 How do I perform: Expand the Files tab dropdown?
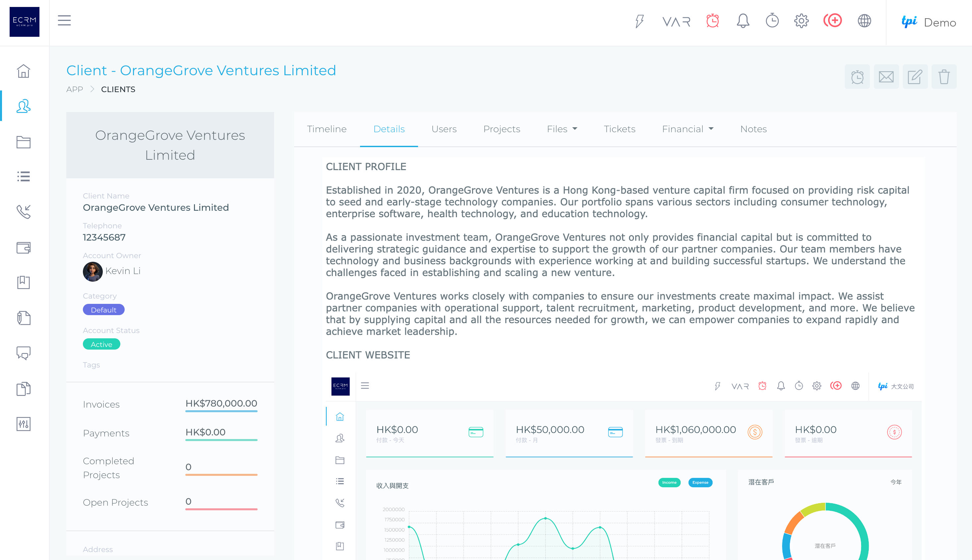(x=562, y=129)
